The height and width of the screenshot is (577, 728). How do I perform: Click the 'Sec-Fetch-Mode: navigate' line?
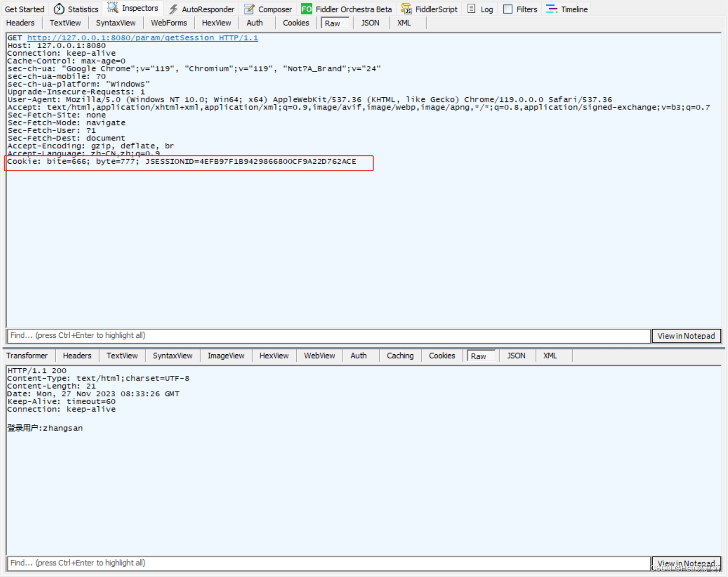click(x=66, y=123)
